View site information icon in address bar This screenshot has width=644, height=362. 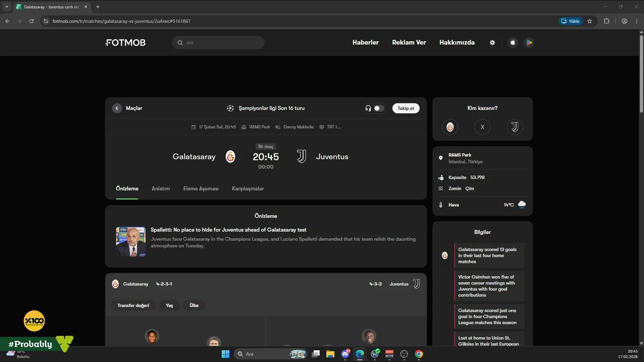[x=46, y=21]
